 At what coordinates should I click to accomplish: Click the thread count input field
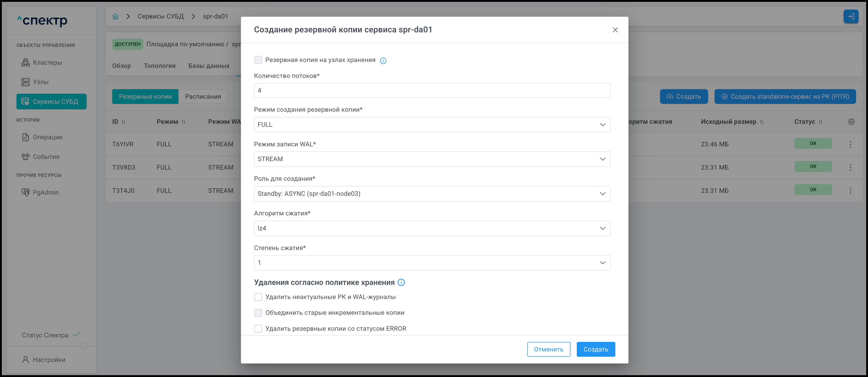432,90
